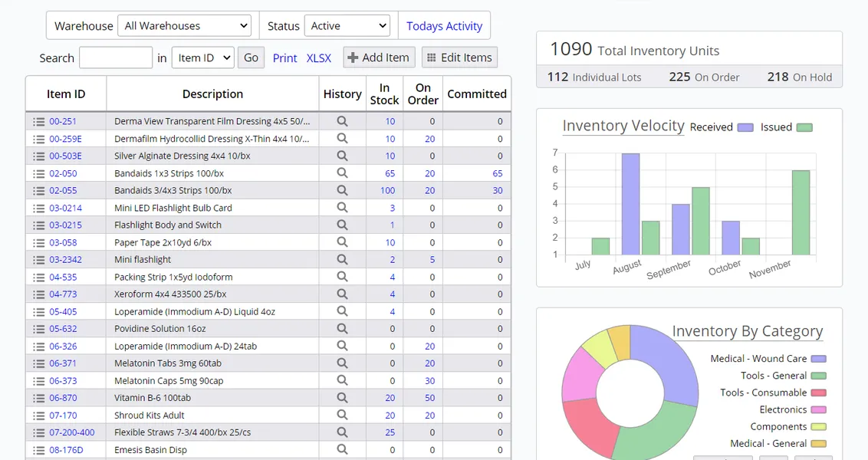Open row menu icon for item 02-050
Viewport: 868px width, 460px height.
(39, 173)
